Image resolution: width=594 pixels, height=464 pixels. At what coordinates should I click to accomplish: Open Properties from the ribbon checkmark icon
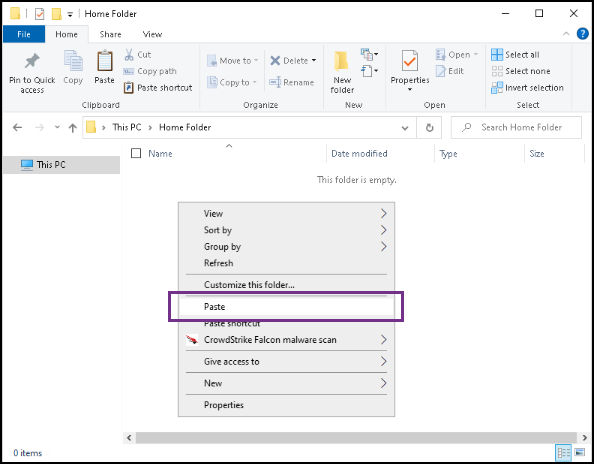(x=410, y=61)
